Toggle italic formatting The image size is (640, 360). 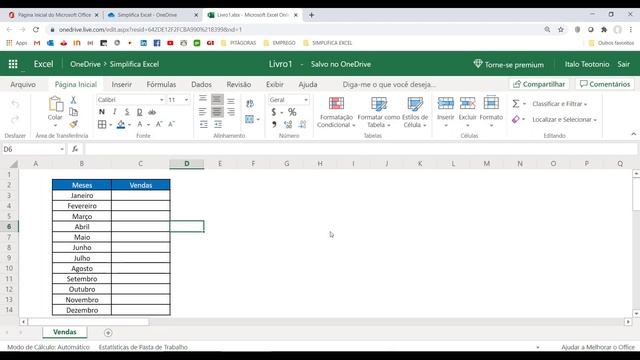(115, 112)
